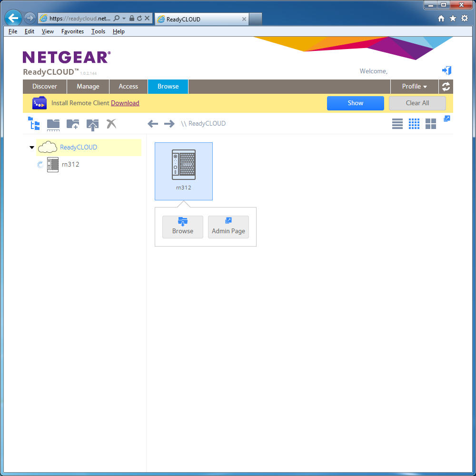476x476 pixels.
Task: Switch to list view layout
Action: pyautogui.click(x=397, y=124)
